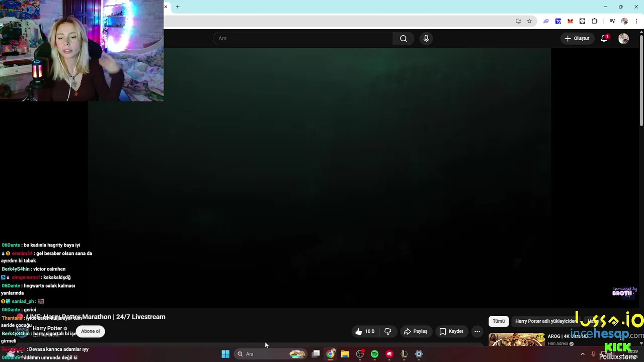Dislike the video with thumbs down

[x=388, y=331]
